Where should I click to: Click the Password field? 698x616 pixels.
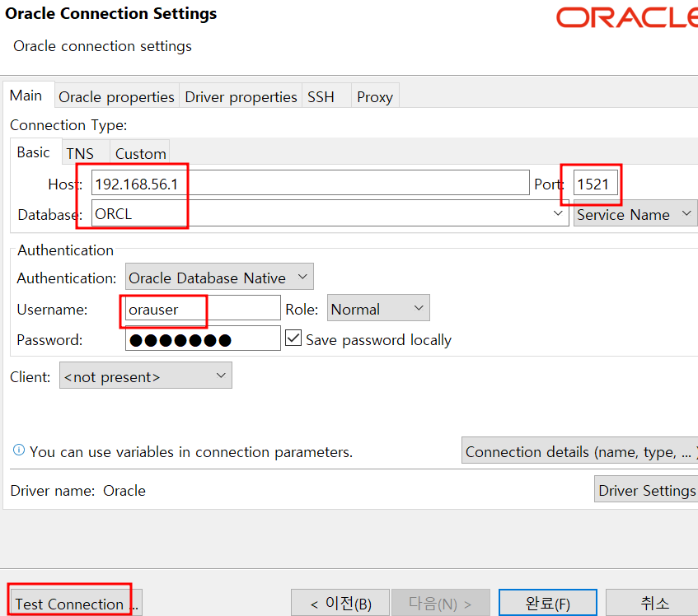[203, 338]
